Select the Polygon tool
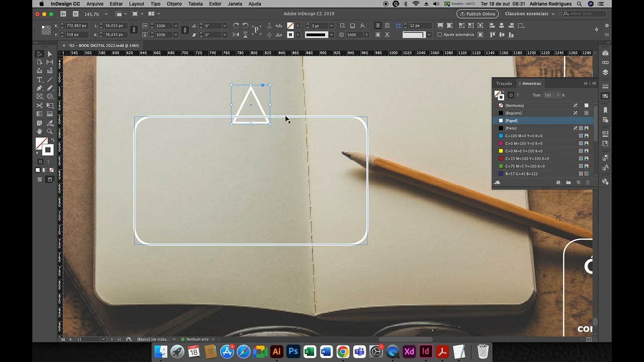The image size is (644, 362). tap(50, 97)
